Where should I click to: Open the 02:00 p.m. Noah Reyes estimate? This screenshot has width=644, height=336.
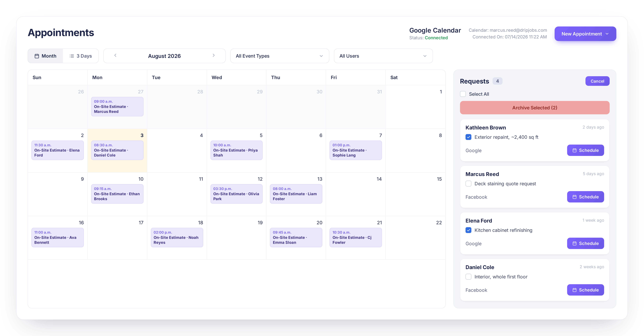pyautogui.click(x=177, y=238)
